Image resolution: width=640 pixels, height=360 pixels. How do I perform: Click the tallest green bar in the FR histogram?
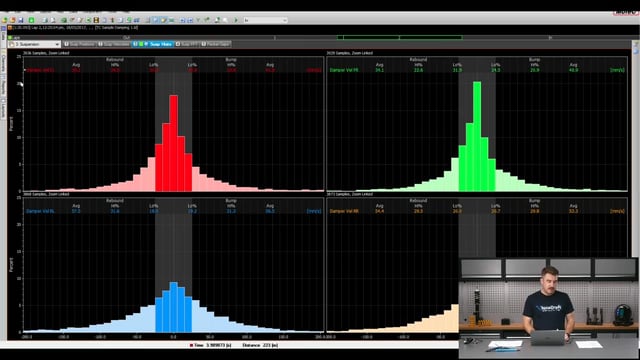477,136
